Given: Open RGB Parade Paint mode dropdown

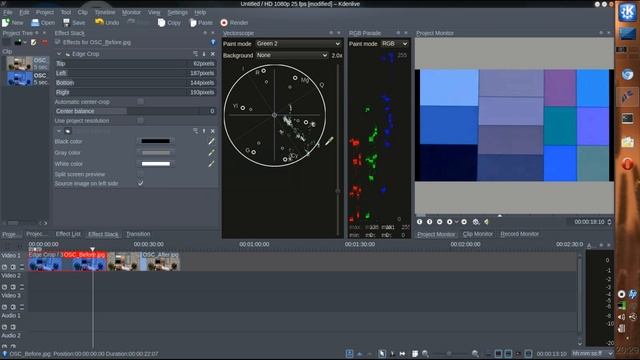Looking at the screenshot, I should 394,43.
